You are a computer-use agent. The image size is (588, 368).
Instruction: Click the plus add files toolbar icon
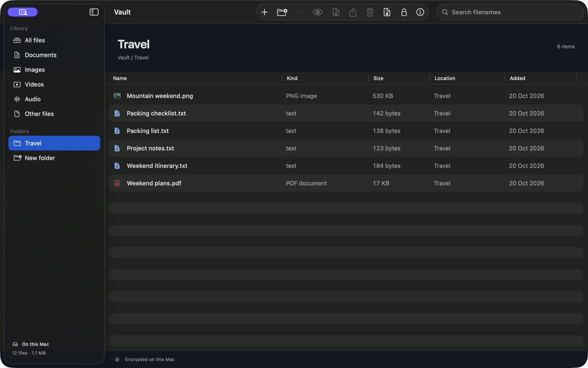tap(264, 12)
